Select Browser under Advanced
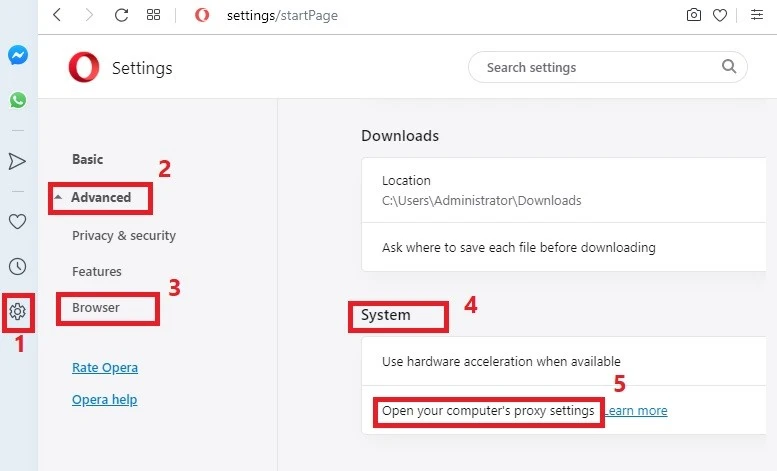 (x=96, y=307)
